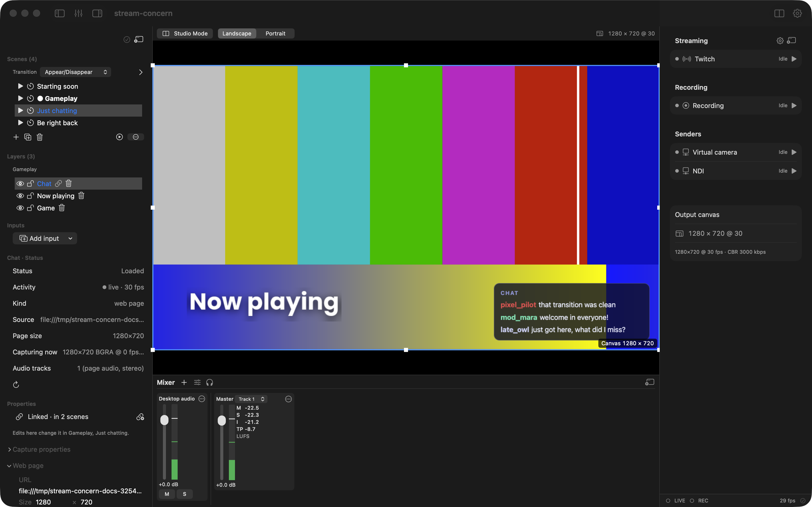Hide the Game layer
This screenshot has width=812, height=507.
20,208
